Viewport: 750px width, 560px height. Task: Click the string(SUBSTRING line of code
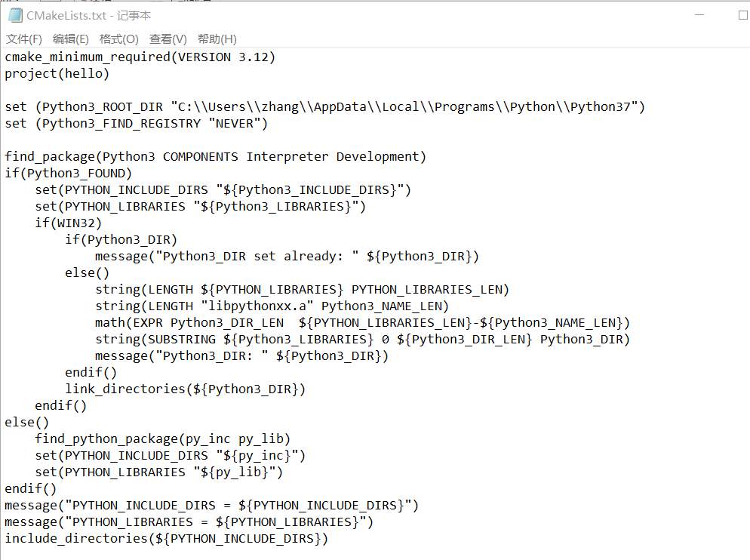pos(362,340)
